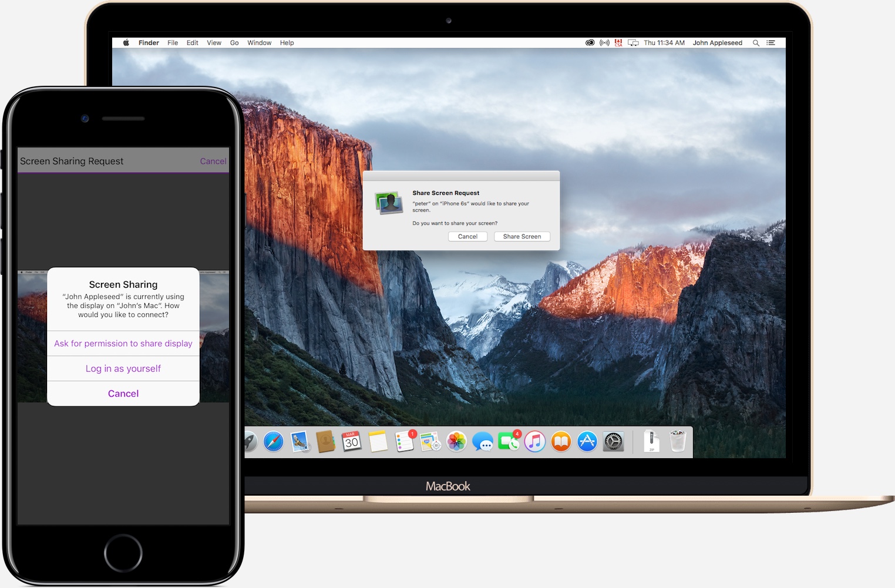Tap Cancel in iPhone Screen Sharing alert

(123, 394)
